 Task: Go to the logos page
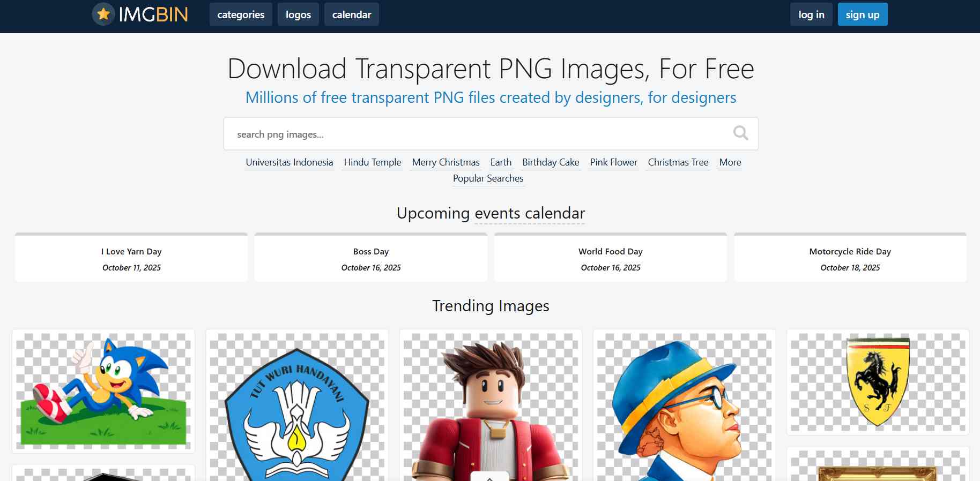pyautogui.click(x=298, y=14)
